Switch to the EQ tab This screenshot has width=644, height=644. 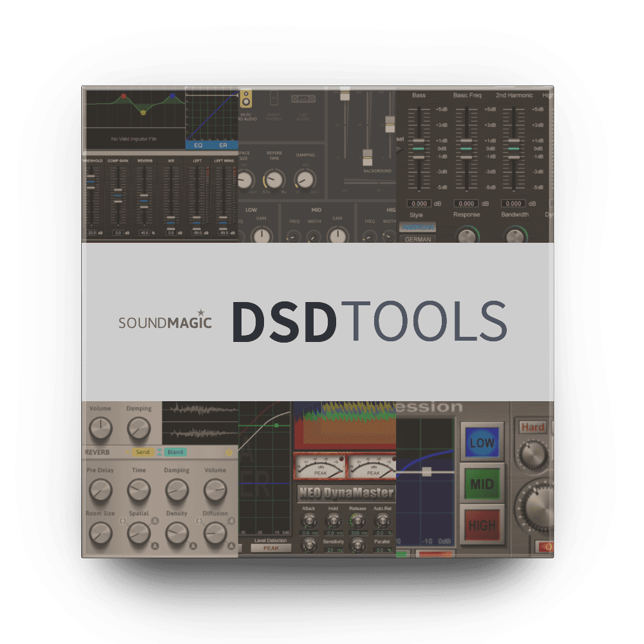(198, 146)
